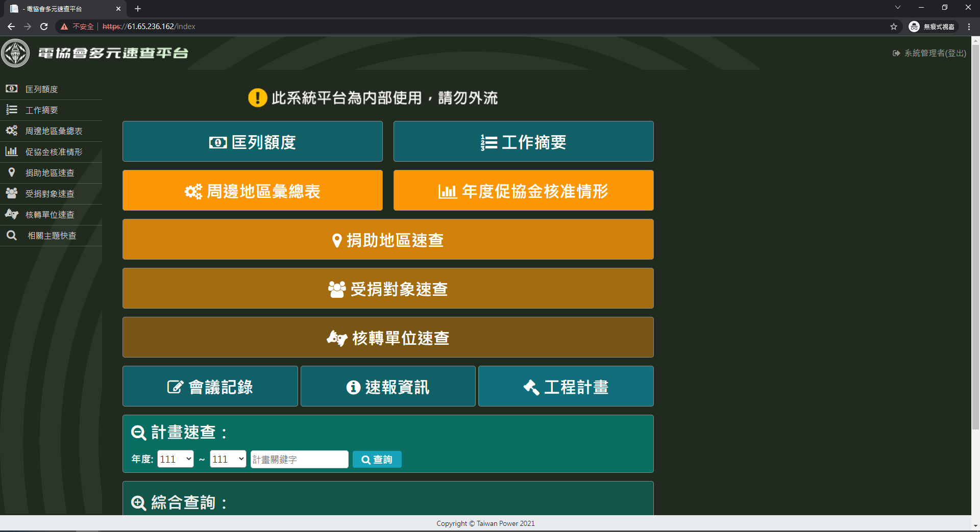
Task: Click the 此系統平台為內部使用，請勿外流 notice text
Action: click(385, 97)
